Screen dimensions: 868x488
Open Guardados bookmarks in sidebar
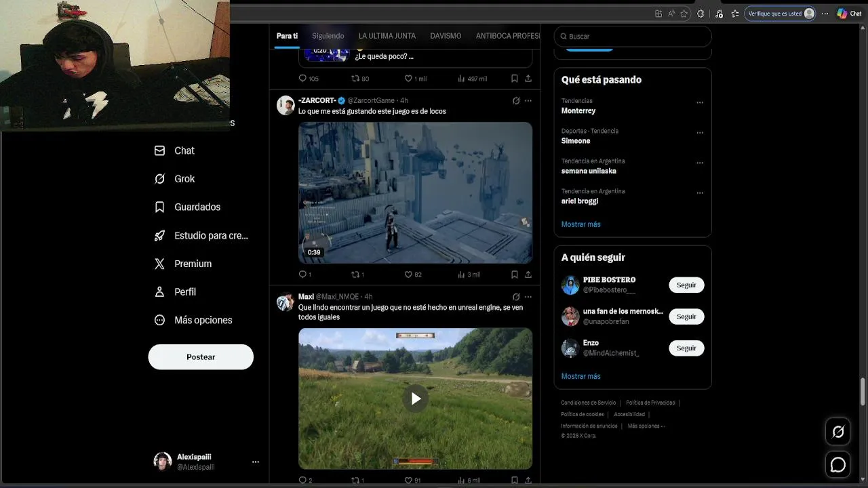coord(187,207)
